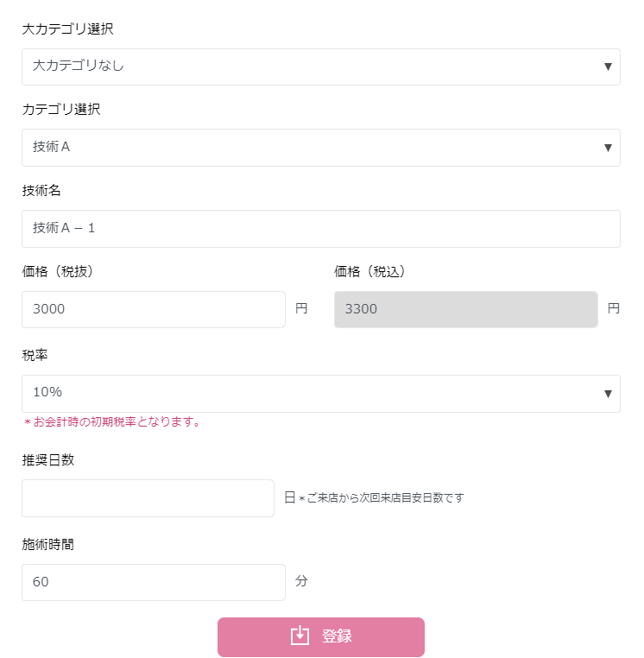Click the red お会計時の初期税率 note
Screen dimensions: 644x658
[112, 422]
